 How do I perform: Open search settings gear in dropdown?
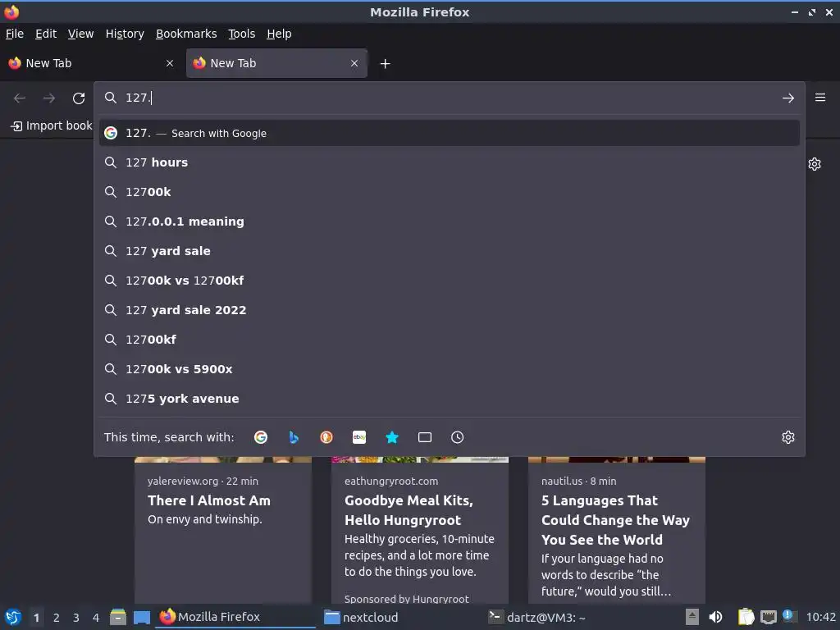tap(787, 437)
